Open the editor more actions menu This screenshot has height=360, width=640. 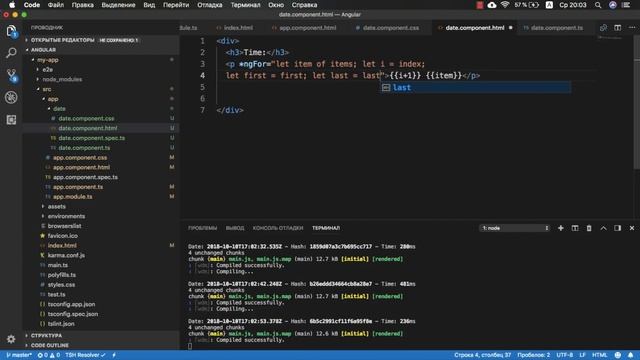pyautogui.click(x=632, y=28)
